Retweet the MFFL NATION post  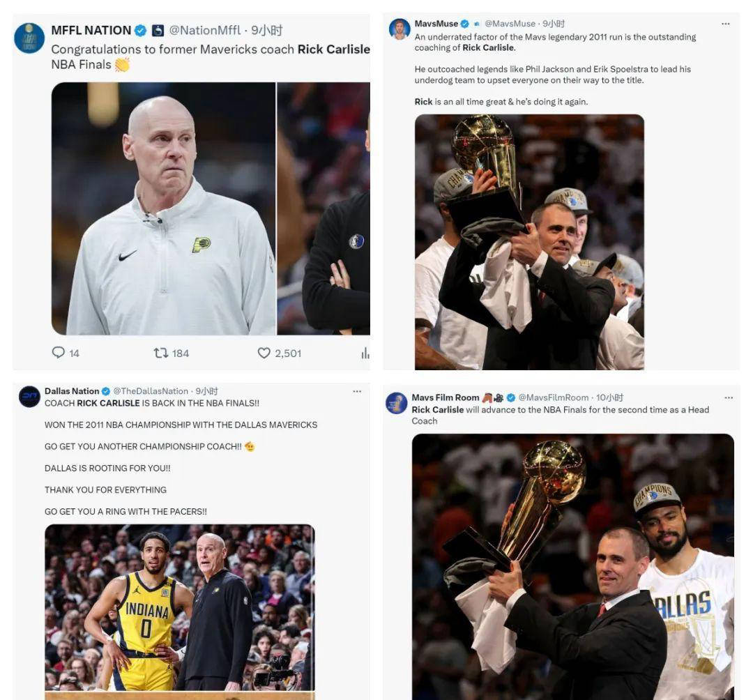[x=160, y=353]
